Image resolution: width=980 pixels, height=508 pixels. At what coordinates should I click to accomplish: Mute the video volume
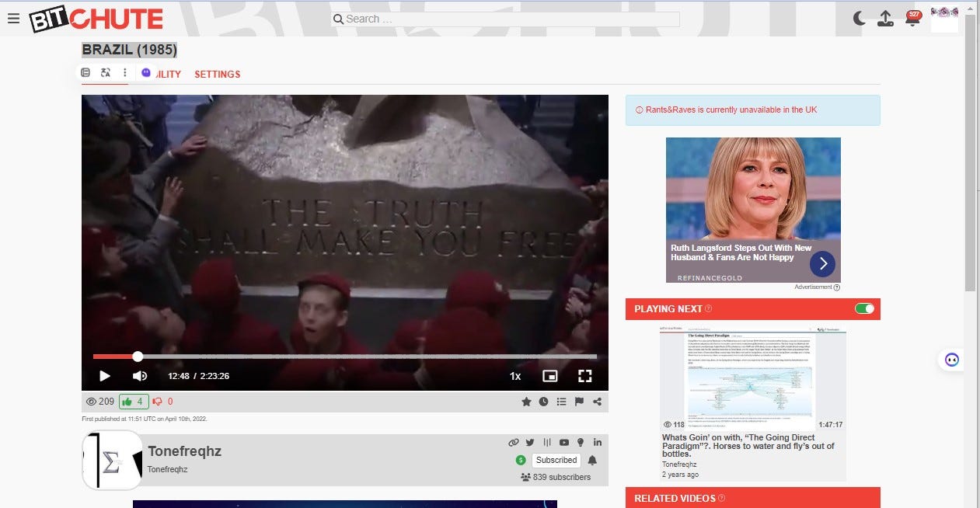pyautogui.click(x=140, y=376)
